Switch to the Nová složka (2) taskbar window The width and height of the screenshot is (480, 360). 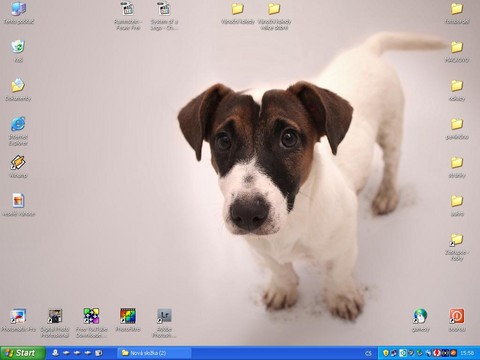tap(154, 353)
